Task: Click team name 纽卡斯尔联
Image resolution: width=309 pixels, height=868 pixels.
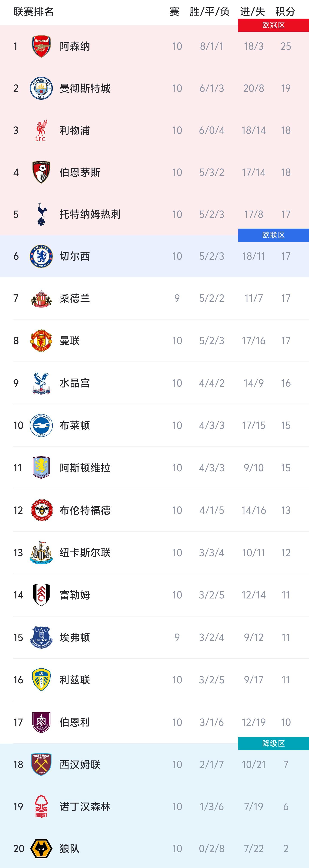Action: (x=85, y=553)
